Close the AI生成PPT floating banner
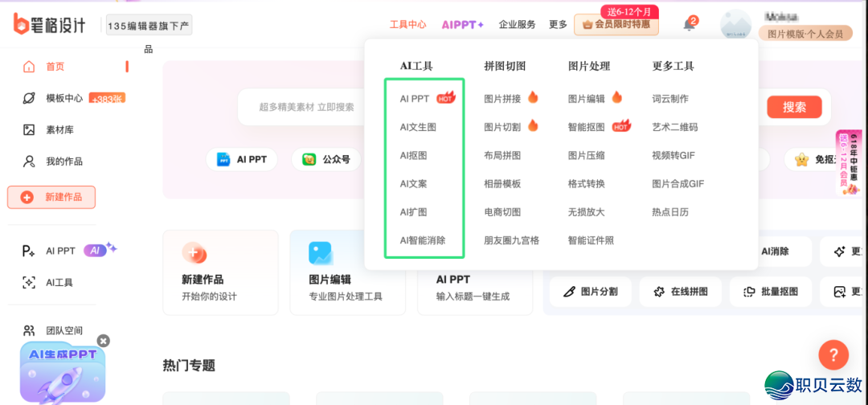The width and height of the screenshot is (868, 405). pos(103,341)
